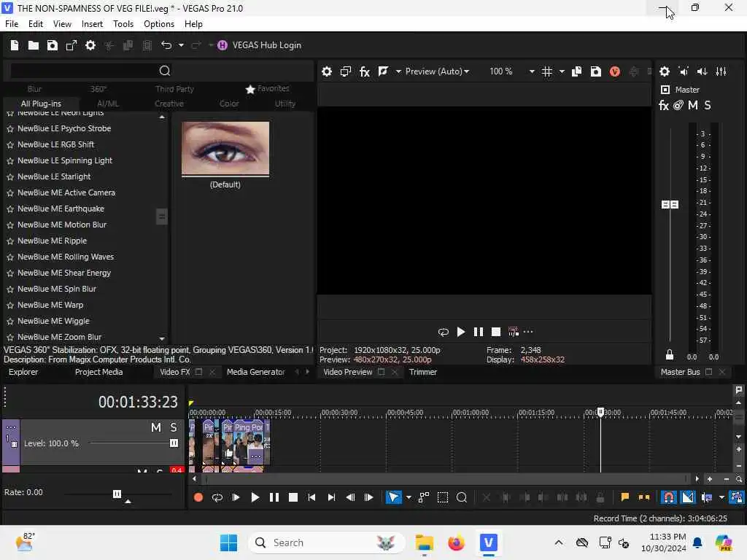Viewport: 747px width, 560px height.
Task: Click the red V icon in preview toolbar
Action: (x=614, y=71)
